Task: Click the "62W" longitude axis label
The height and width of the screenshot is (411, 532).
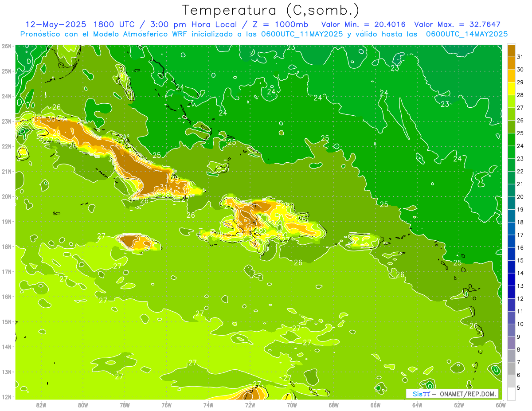Action: tap(459, 405)
